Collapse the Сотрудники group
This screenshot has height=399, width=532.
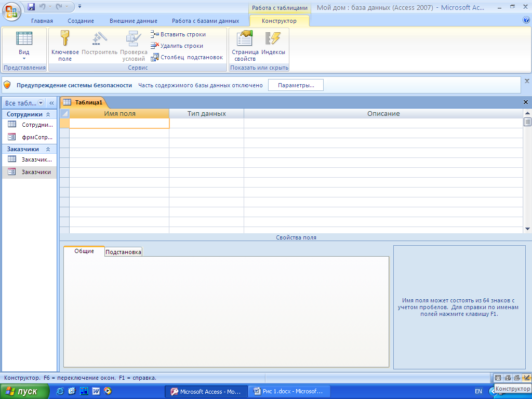point(48,114)
